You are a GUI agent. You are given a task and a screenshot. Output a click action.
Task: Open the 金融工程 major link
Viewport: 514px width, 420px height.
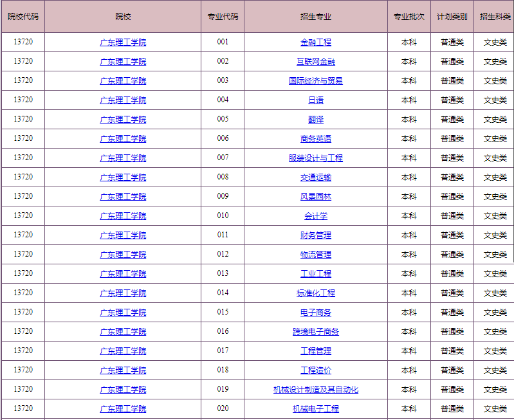click(x=316, y=42)
